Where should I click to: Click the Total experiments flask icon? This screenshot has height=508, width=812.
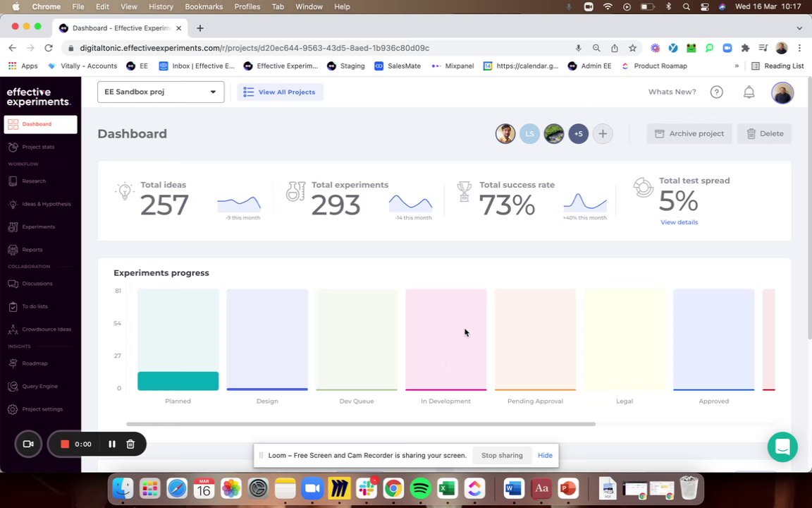pos(296,190)
